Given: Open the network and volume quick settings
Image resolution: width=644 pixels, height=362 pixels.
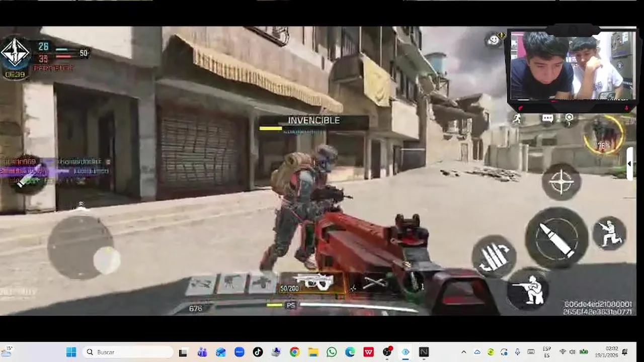Looking at the screenshot, I should [x=573, y=352].
